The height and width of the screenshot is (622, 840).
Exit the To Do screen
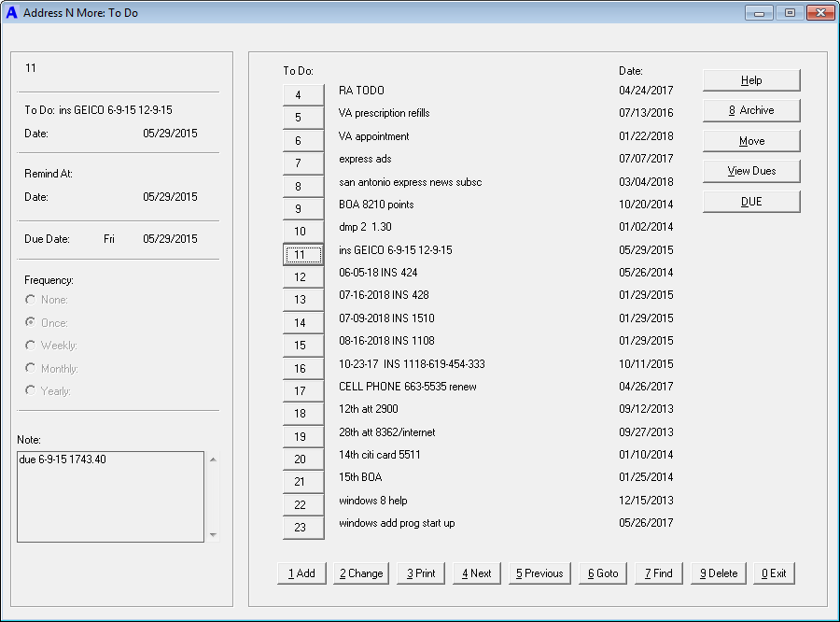pos(773,573)
